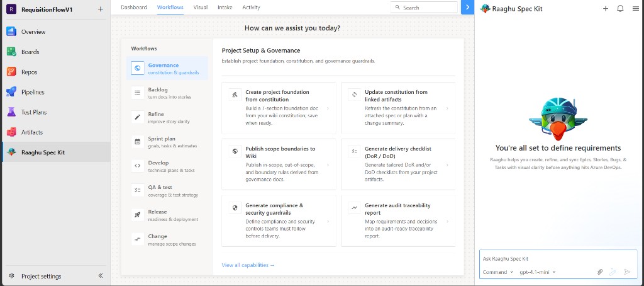Open Generate audit traceability report
Screen dimensions: 644x286
(x=398, y=221)
